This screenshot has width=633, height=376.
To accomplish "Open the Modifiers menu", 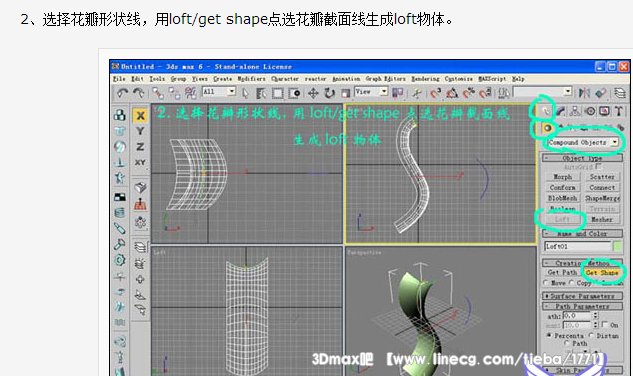I will pos(251,79).
